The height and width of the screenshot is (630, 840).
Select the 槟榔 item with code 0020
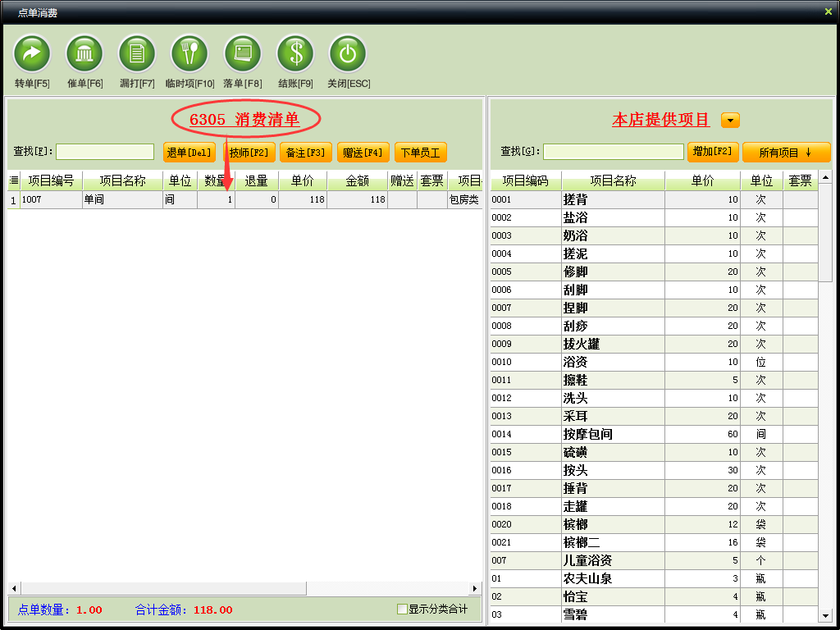coord(654,524)
